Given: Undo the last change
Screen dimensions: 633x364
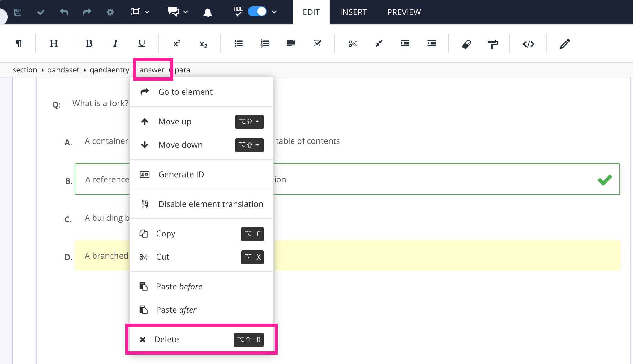Looking at the screenshot, I should click(64, 12).
